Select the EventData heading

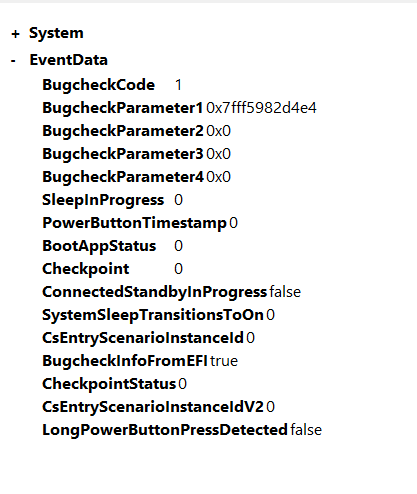click(x=69, y=60)
